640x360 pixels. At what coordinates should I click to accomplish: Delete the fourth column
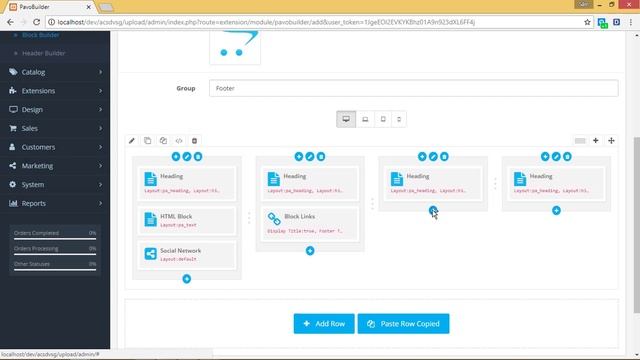click(x=567, y=156)
